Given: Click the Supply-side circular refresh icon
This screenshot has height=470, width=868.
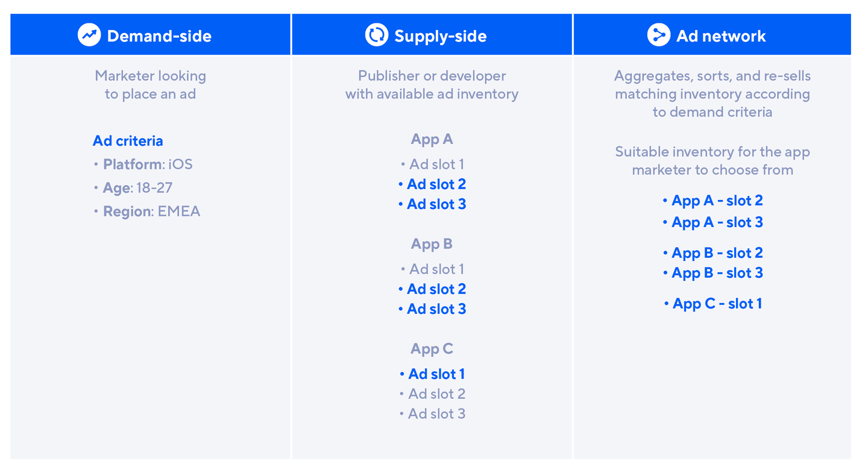Looking at the screenshot, I should 377,36.
